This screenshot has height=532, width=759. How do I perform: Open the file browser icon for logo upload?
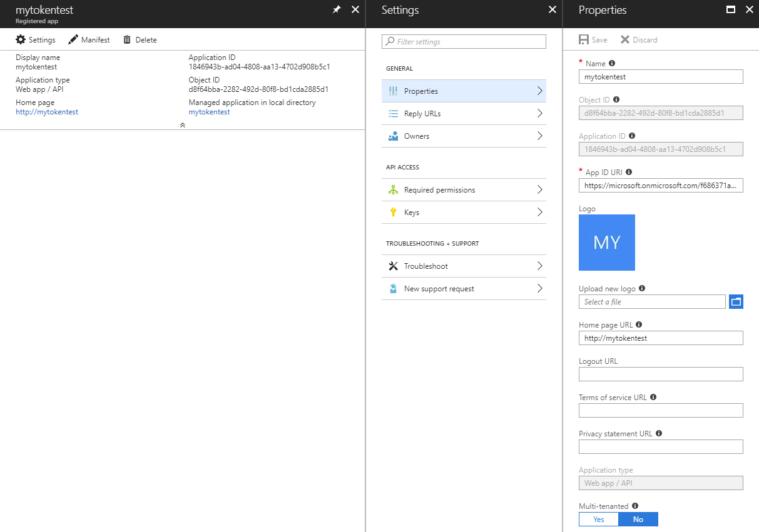point(736,301)
